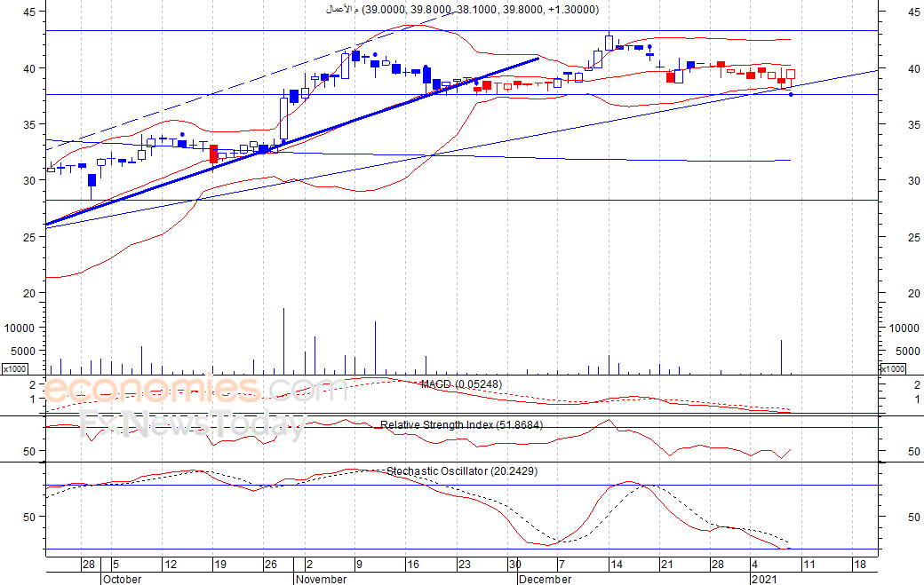The image size is (924, 585).
Task: Select the 35 price label on the left axis
Action: (29, 124)
